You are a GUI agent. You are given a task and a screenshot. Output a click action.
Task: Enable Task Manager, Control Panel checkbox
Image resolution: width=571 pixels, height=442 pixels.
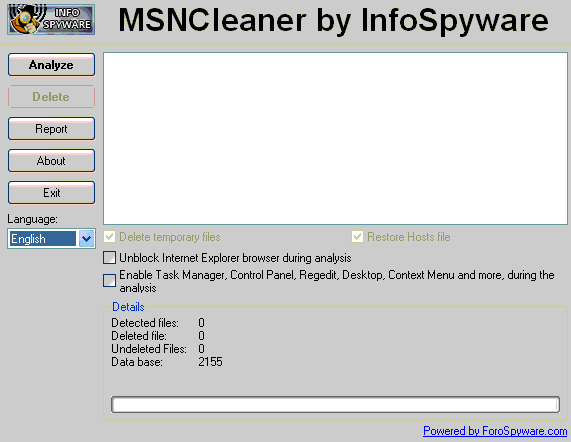tap(110, 281)
